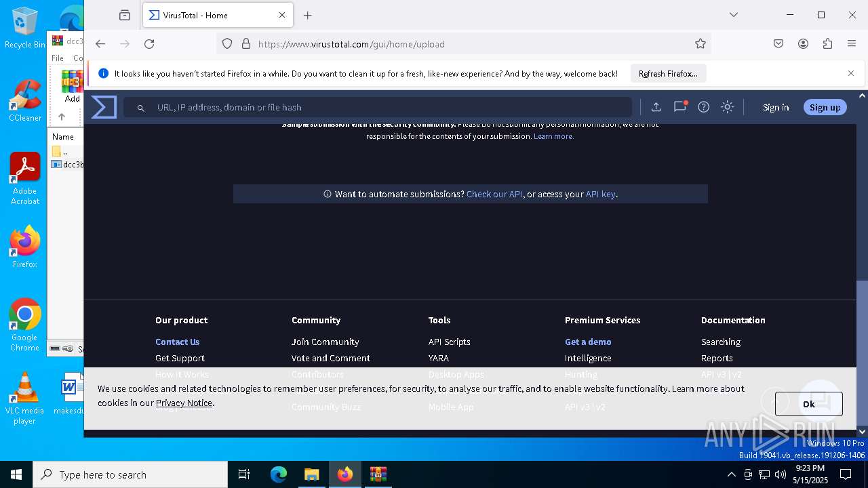Dismiss the Firefox refresh notification bar
Image resolution: width=868 pixels, height=488 pixels.
pos(851,73)
